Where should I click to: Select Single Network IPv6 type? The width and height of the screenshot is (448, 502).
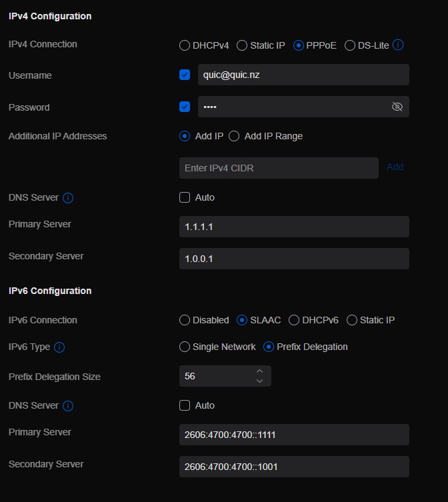[185, 347]
